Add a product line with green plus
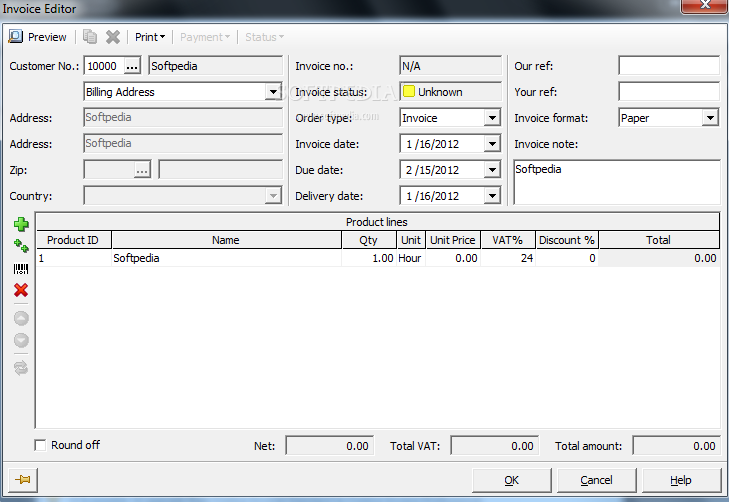Image resolution: width=729 pixels, height=502 pixels. pyautogui.click(x=21, y=225)
